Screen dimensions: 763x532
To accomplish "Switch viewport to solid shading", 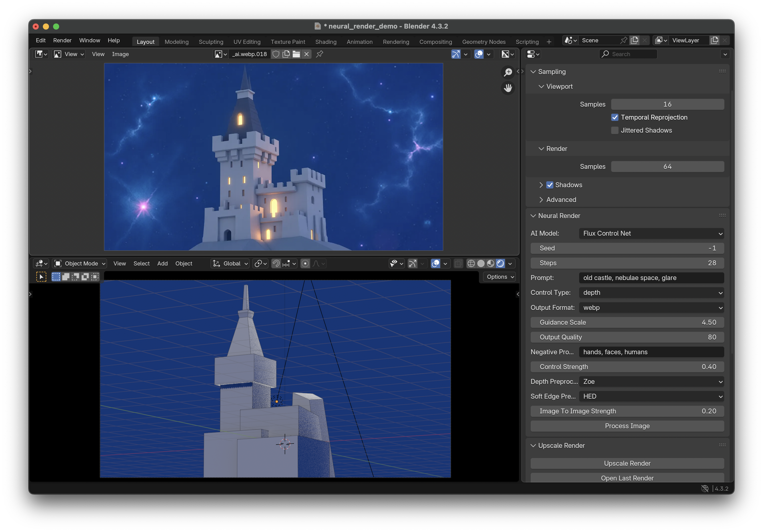I will (x=480, y=263).
